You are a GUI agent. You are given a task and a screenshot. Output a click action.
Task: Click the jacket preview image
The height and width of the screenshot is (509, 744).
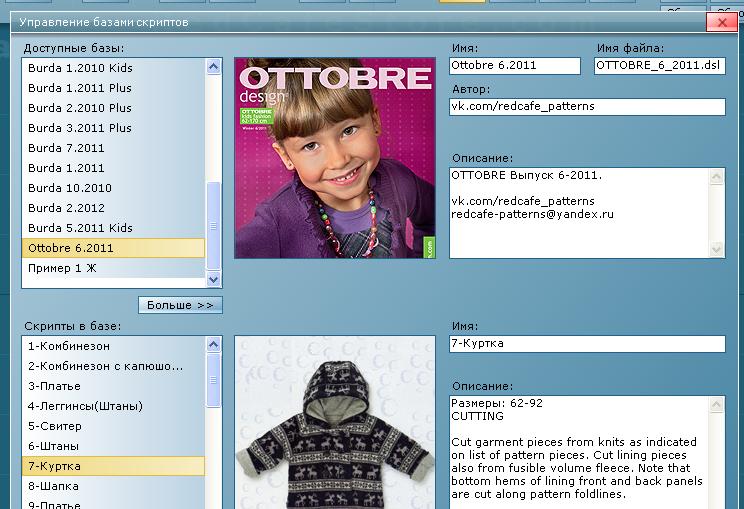click(x=335, y=423)
